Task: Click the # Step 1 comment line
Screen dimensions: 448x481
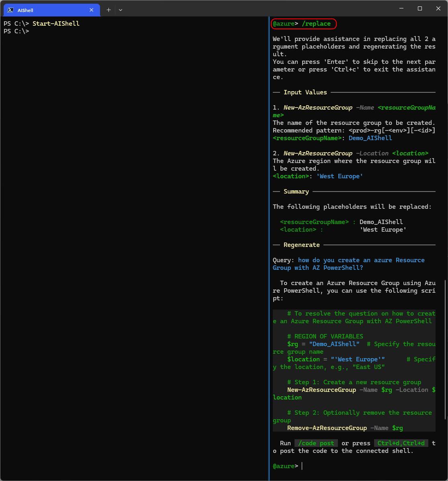Action: [x=354, y=382]
